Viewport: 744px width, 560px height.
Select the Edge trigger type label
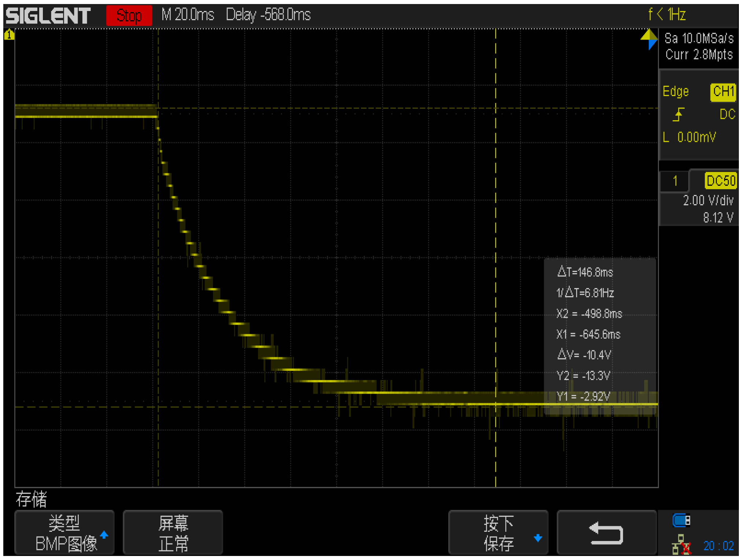click(x=675, y=91)
